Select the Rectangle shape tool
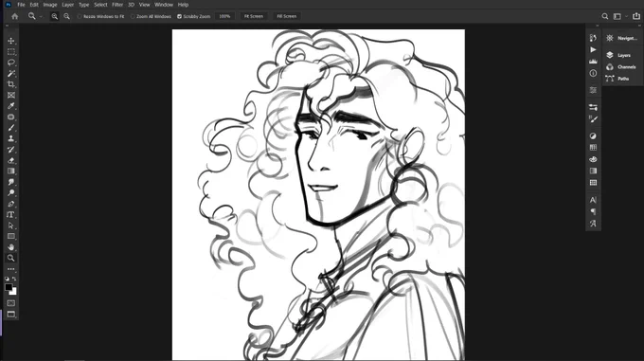 pyautogui.click(x=11, y=237)
